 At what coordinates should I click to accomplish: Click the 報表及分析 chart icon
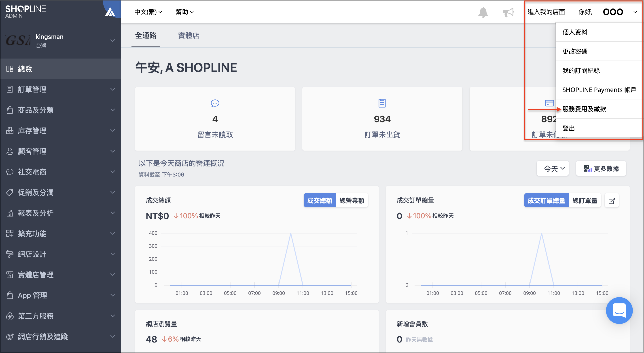[x=10, y=213]
